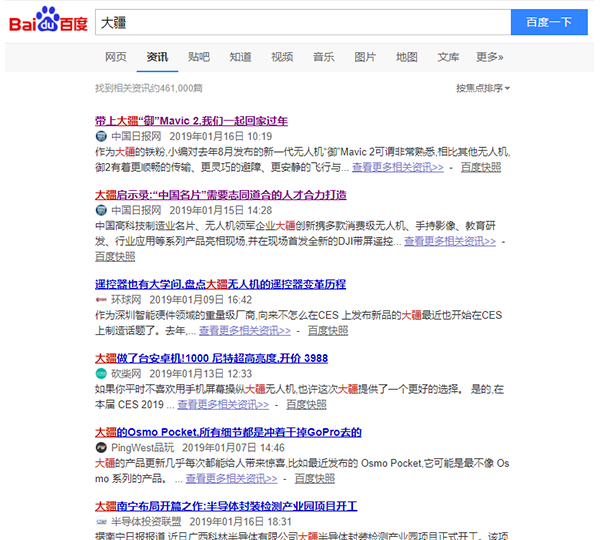The height and width of the screenshot is (540, 600).
Task: Click the search box containing 大疆
Action: [300, 22]
